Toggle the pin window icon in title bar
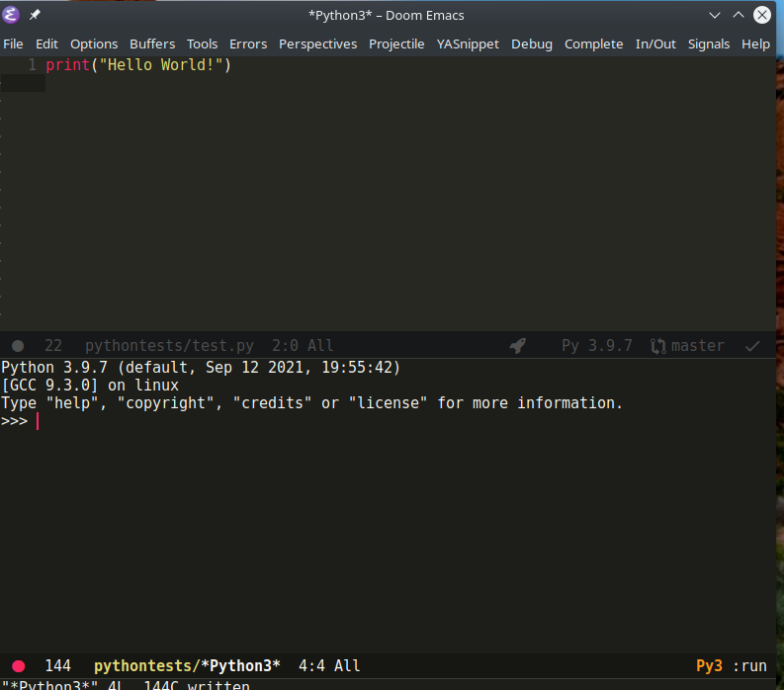This screenshot has width=784, height=690. [35, 15]
